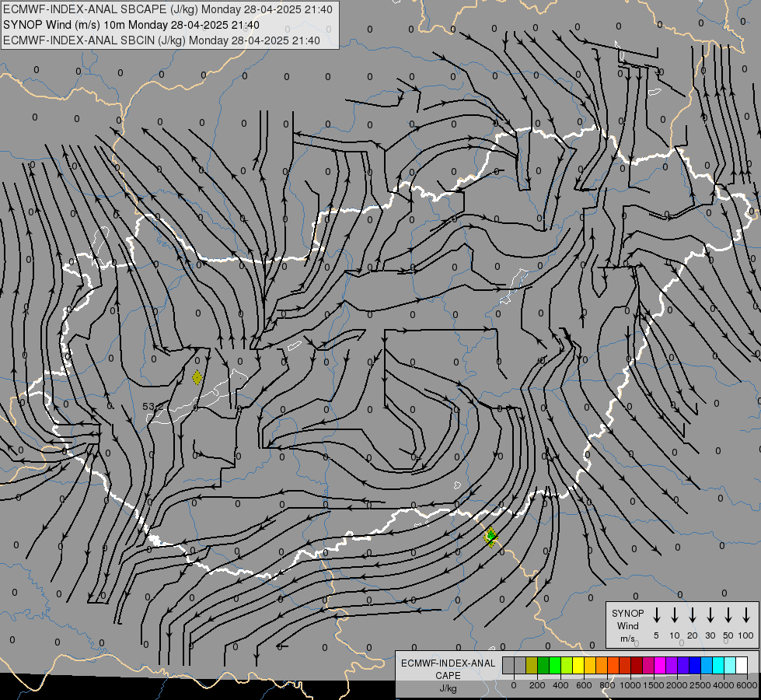
Task: Click the 6000 tick label on the CAPE scale
Action: coord(747,685)
